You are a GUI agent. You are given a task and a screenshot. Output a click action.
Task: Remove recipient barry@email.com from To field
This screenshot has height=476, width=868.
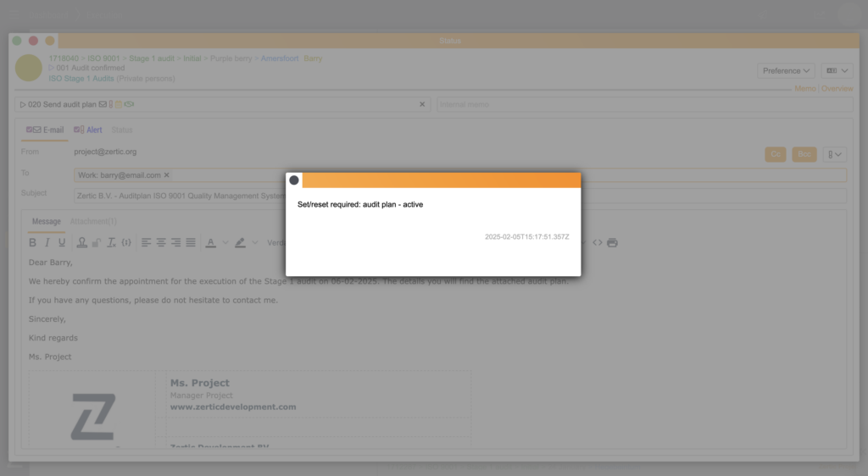click(167, 175)
